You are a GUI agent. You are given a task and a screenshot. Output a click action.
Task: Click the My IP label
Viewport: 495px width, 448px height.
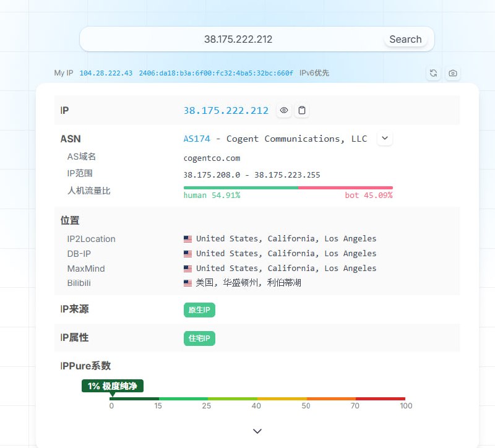(x=64, y=73)
